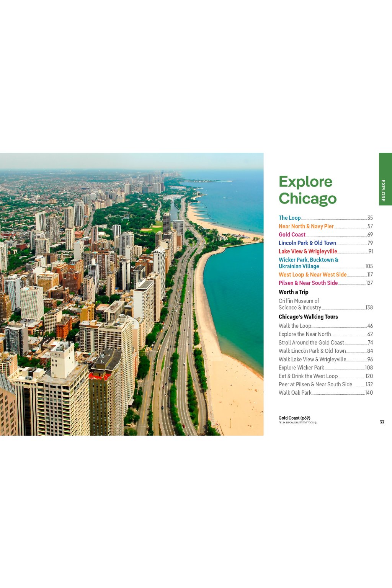Open 'Explore Wicker Park' tour entry
Image resolution: width=392 pixels, height=588 pixels.
click(x=325, y=367)
